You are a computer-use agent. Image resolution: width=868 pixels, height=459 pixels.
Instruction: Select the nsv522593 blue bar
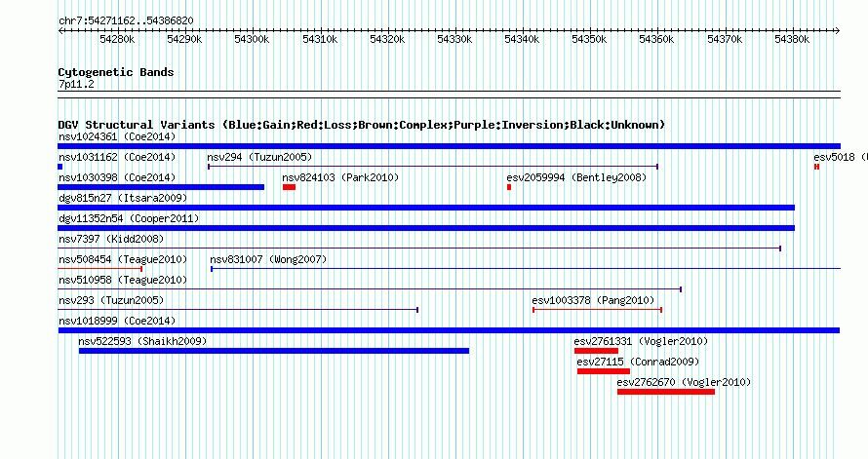pos(274,351)
